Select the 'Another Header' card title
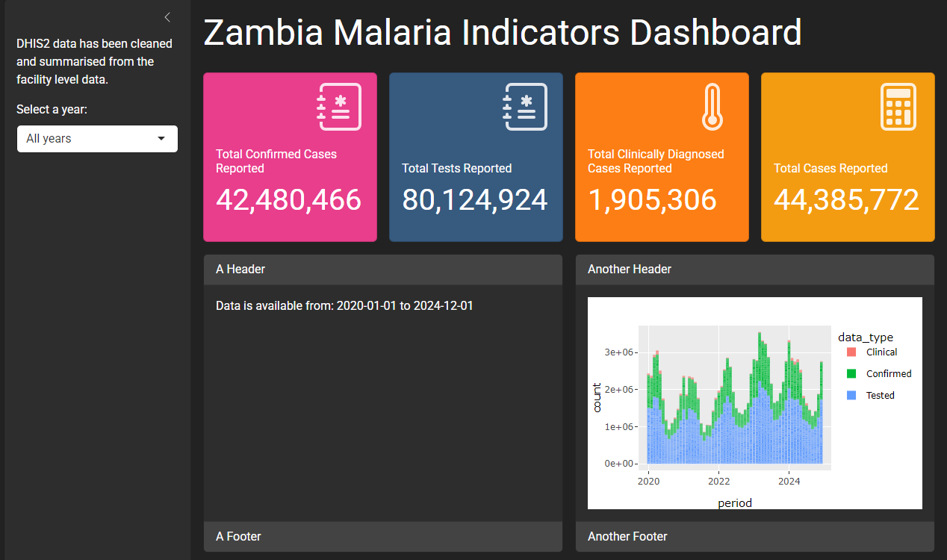Screen dimensions: 947x560 tap(630, 269)
